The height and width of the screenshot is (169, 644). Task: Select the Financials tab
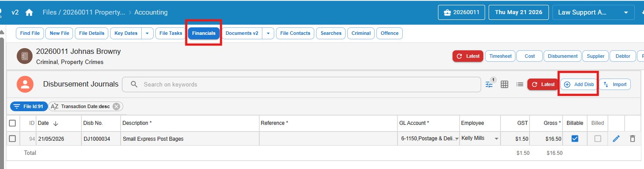204,33
